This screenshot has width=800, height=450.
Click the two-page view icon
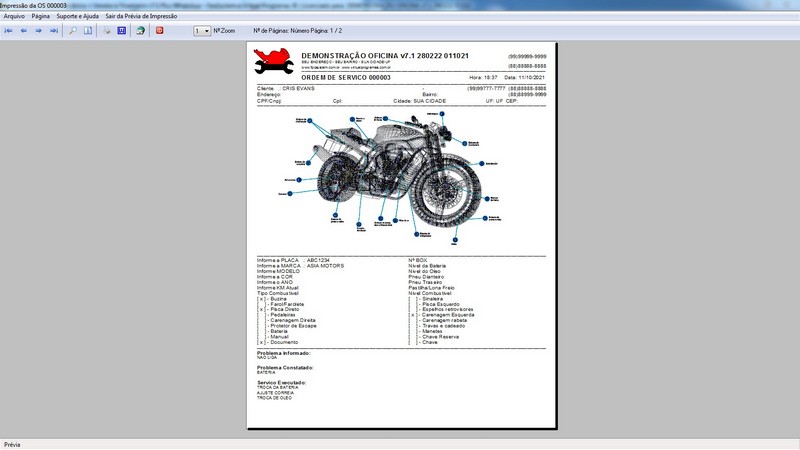click(88, 31)
